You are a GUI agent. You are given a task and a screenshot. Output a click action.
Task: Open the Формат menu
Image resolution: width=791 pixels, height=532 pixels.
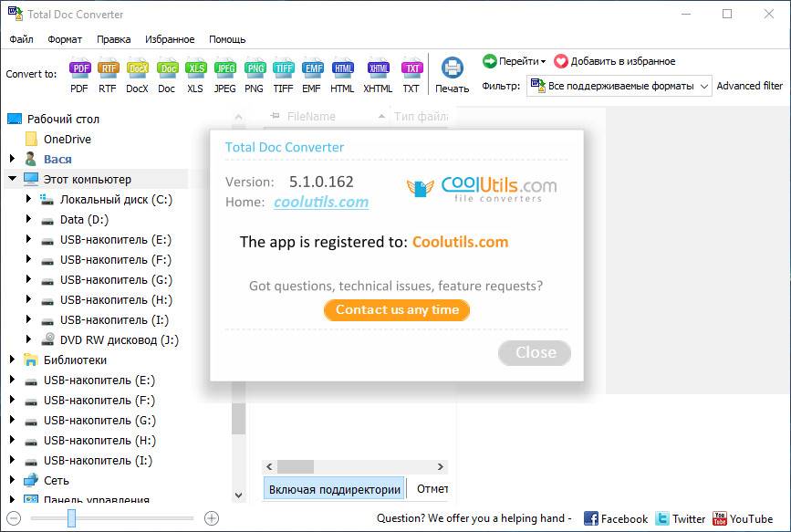65,39
